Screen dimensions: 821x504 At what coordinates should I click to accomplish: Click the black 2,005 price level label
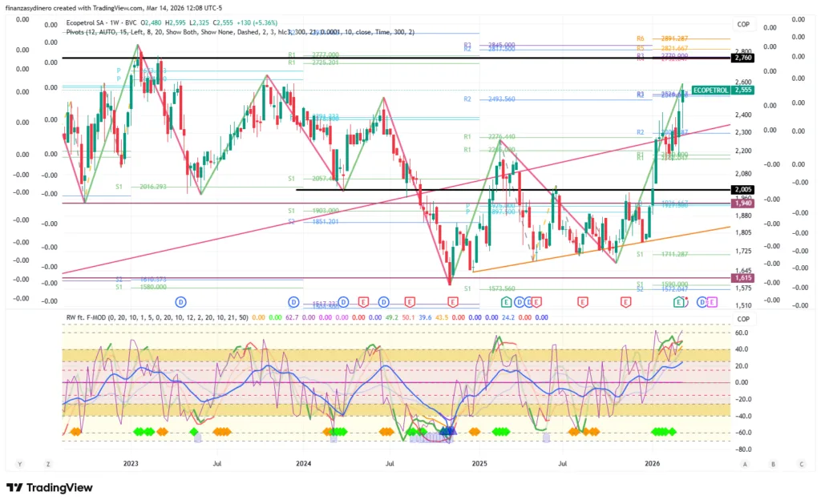coord(742,190)
